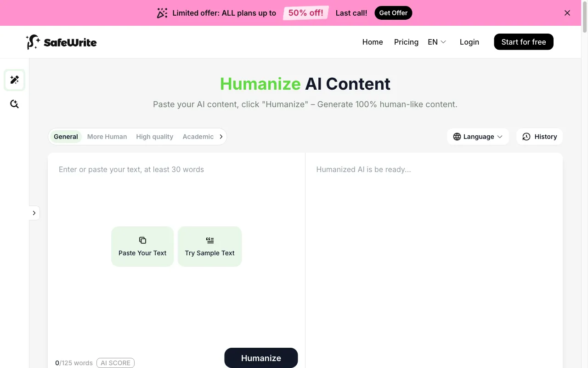
Task: Click the Humanize AI Content heading
Action: [305, 84]
